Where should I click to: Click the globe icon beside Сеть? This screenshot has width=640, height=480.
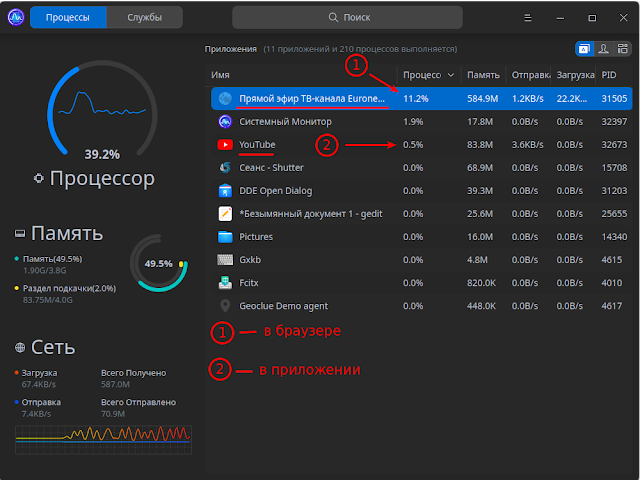tap(20, 347)
